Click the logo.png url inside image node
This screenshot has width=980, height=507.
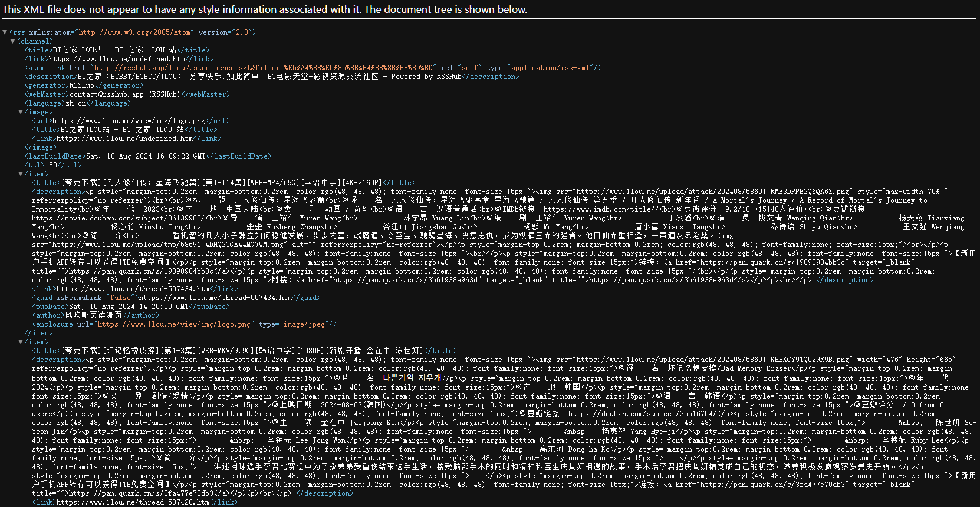click(x=130, y=121)
